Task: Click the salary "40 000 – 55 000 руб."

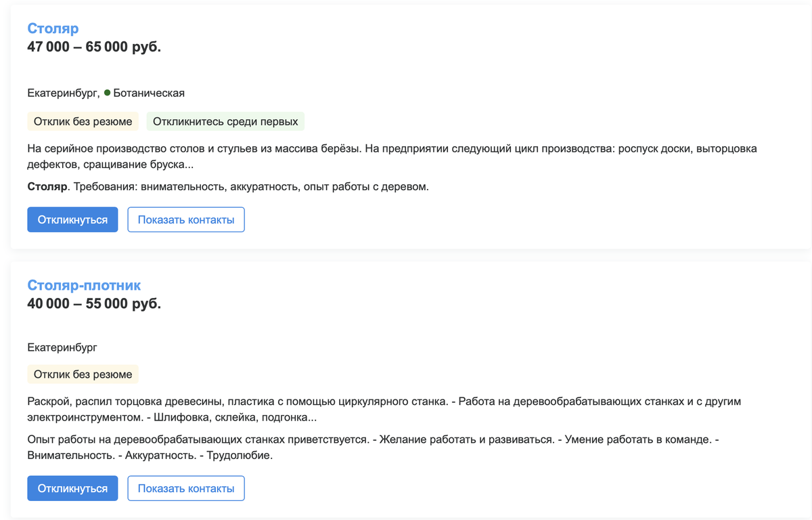Action: 93,303
